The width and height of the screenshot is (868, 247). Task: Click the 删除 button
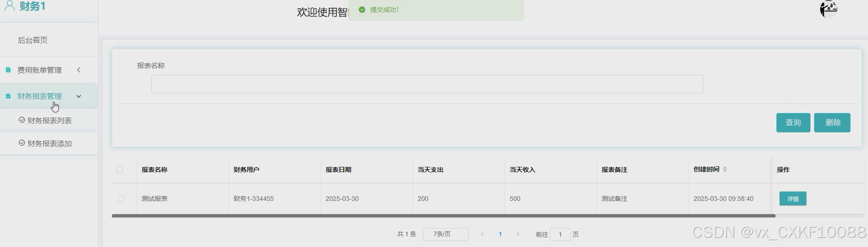tap(832, 123)
